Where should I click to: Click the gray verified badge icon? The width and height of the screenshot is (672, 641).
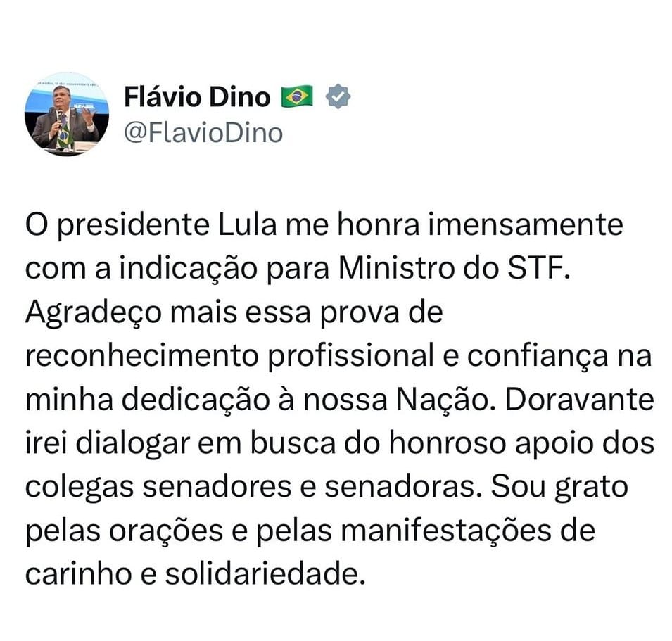pos(338,96)
